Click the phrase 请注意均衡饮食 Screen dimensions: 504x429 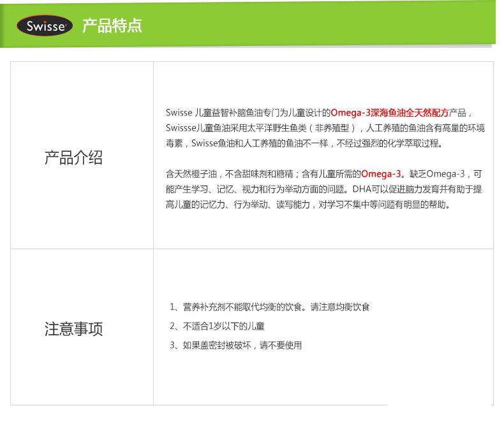(340, 307)
